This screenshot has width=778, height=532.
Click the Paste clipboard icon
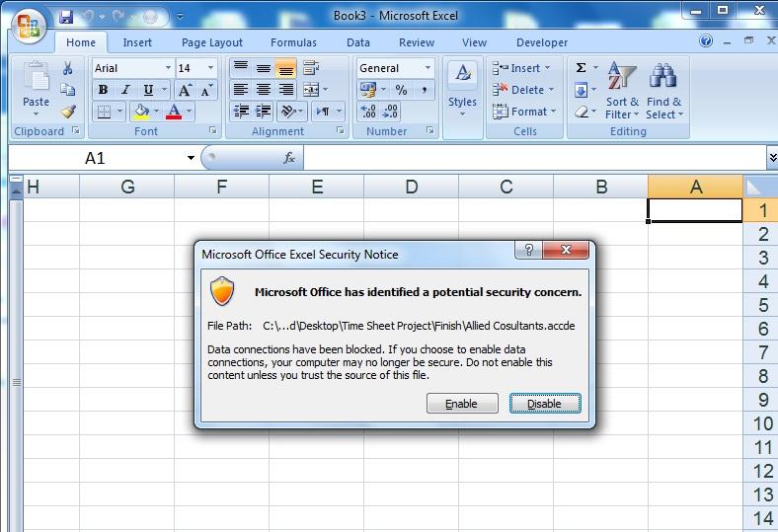(x=37, y=77)
